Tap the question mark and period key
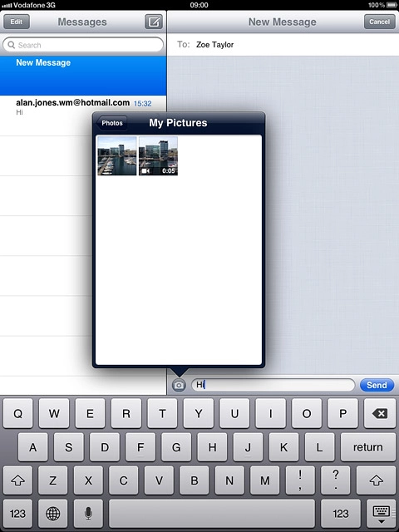This screenshot has height=532, width=399. pos(336,480)
